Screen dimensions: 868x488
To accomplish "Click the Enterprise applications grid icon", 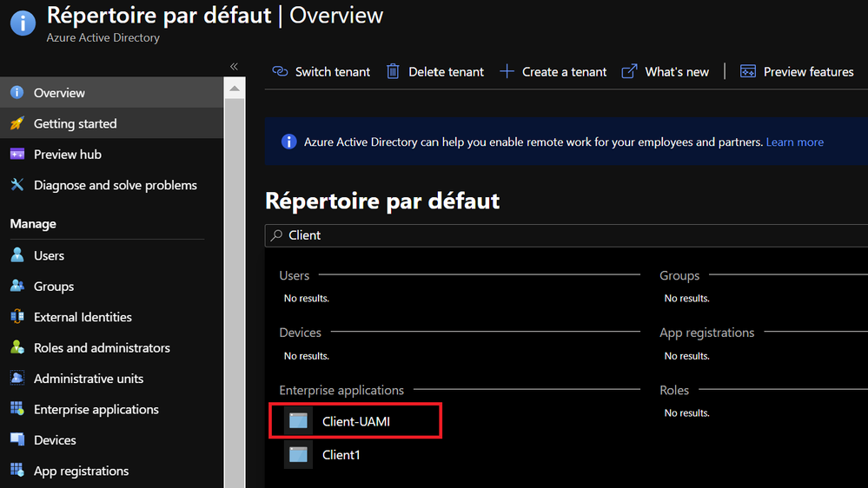I will [17, 409].
